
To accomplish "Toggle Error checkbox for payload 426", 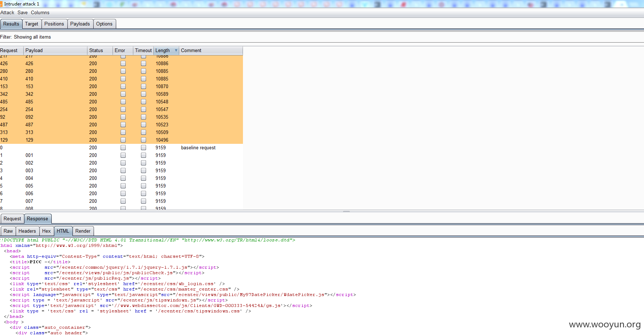I will click(123, 64).
